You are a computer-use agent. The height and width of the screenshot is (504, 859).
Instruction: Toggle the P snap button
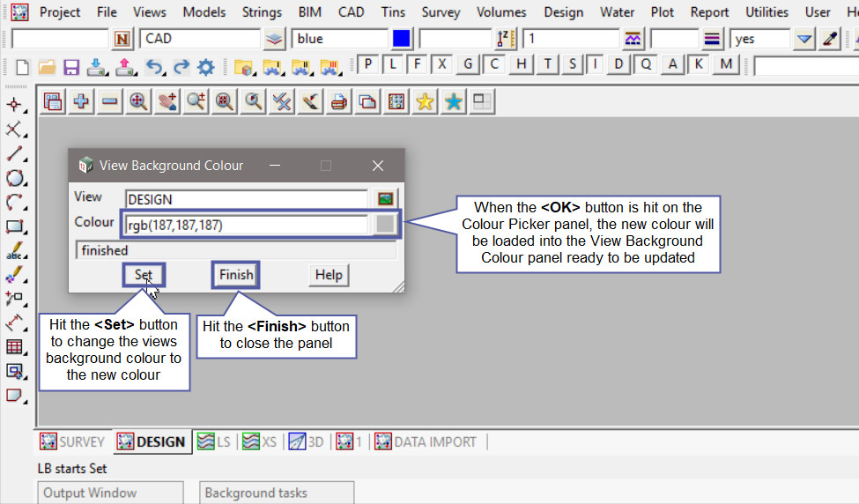click(x=367, y=64)
